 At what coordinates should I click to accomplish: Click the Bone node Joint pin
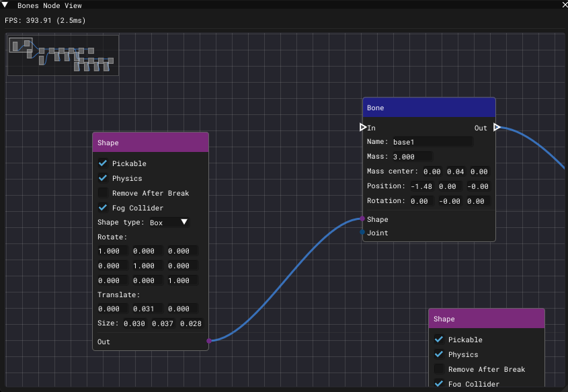(362, 233)
